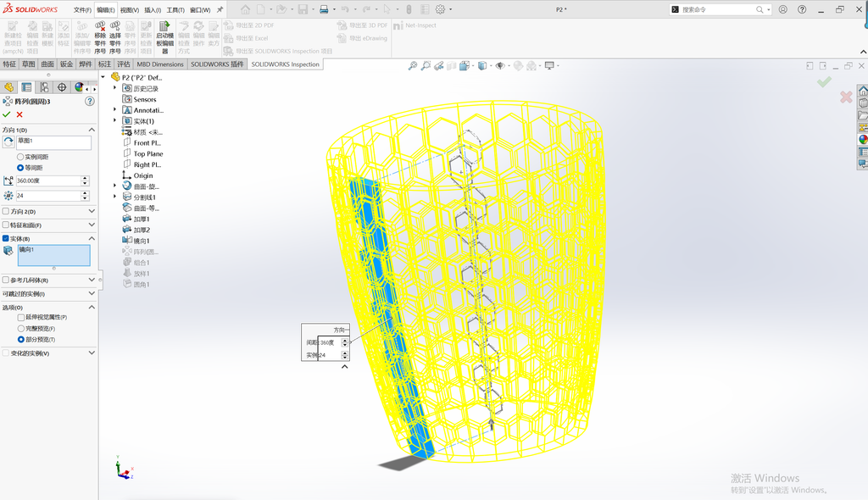This screenshot has height=500, width=868.
Task: Click the reverse direction icon beside 草图1
Action: tap(8, 142)
